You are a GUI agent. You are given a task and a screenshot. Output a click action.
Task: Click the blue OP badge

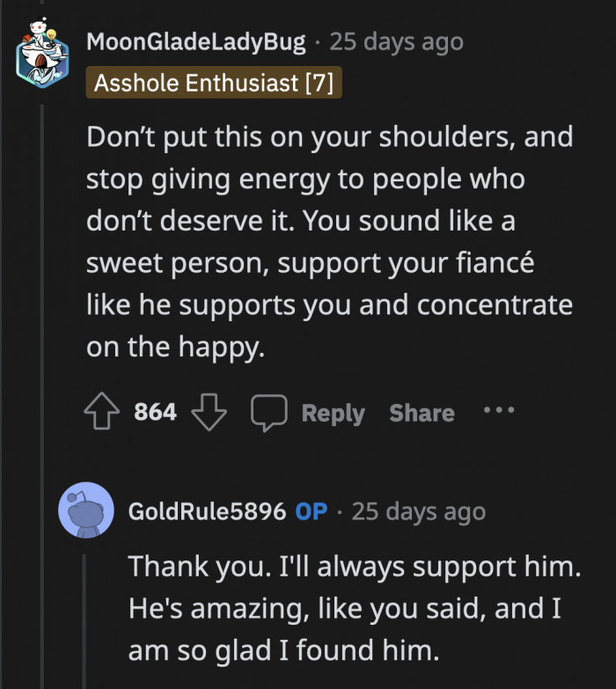click(x=312, y=511)
